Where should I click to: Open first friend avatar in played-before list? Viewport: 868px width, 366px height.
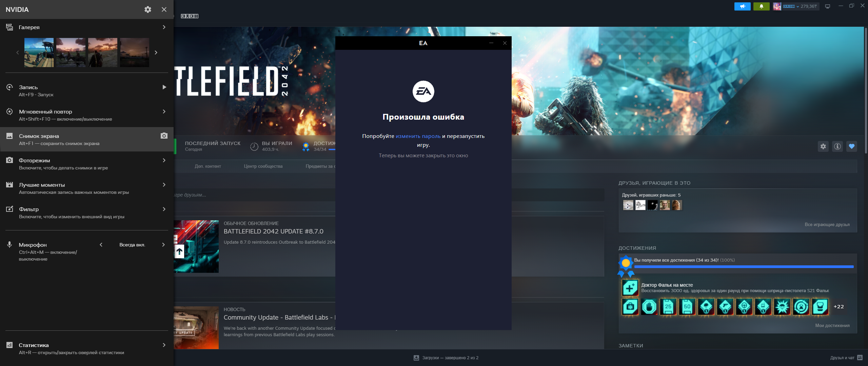(628, 205)
